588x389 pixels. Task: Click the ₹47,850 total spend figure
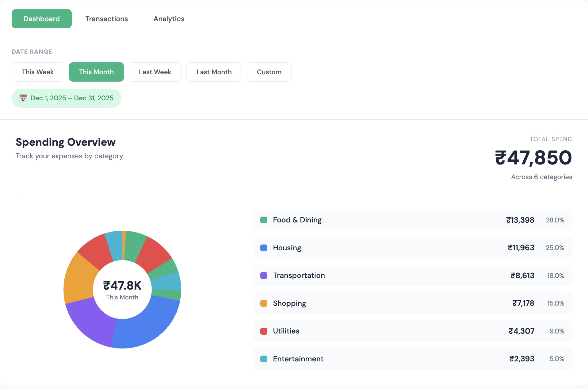(533, 158)
